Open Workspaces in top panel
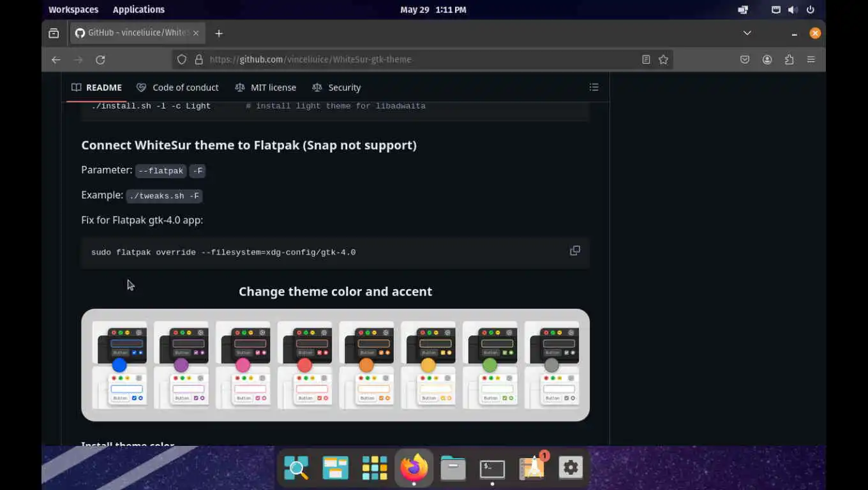868x490 pixels. click(x=73, y=10)
